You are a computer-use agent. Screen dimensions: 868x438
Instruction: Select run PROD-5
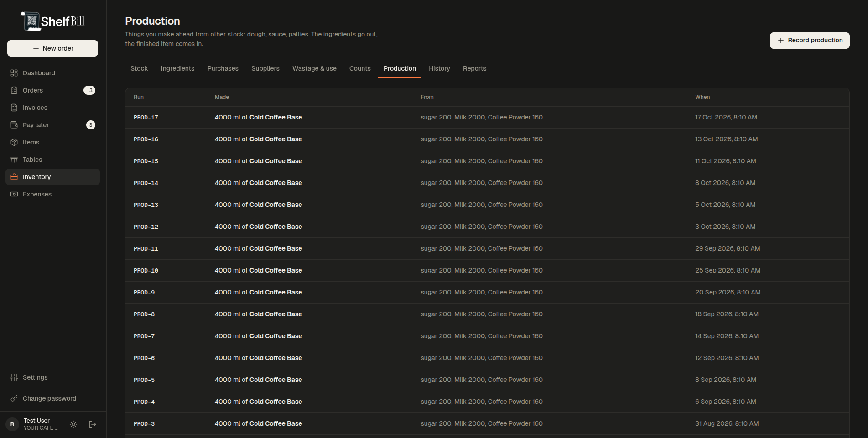pos(144,380)
